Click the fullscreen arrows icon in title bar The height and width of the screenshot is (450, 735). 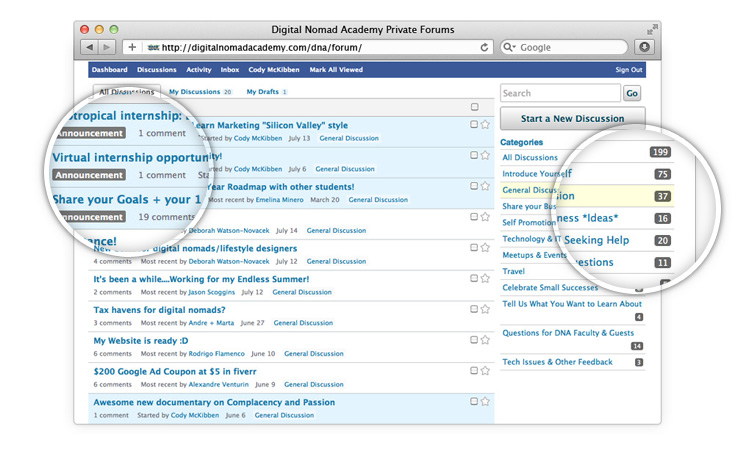click(652, 29)
